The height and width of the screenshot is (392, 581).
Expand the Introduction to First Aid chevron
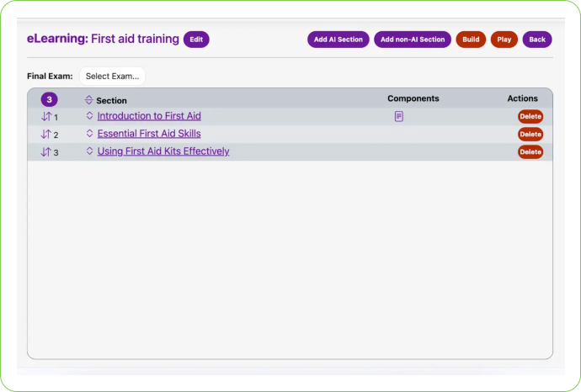(x=89, y=116)
